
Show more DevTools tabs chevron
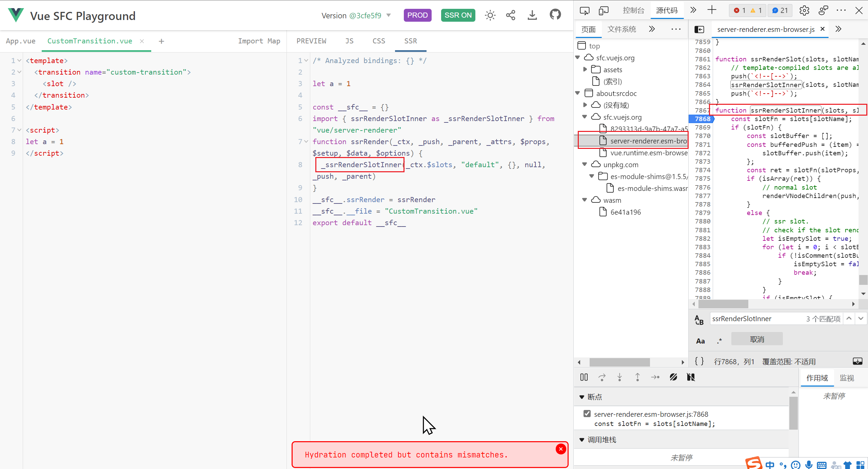(x=693, y=10)
